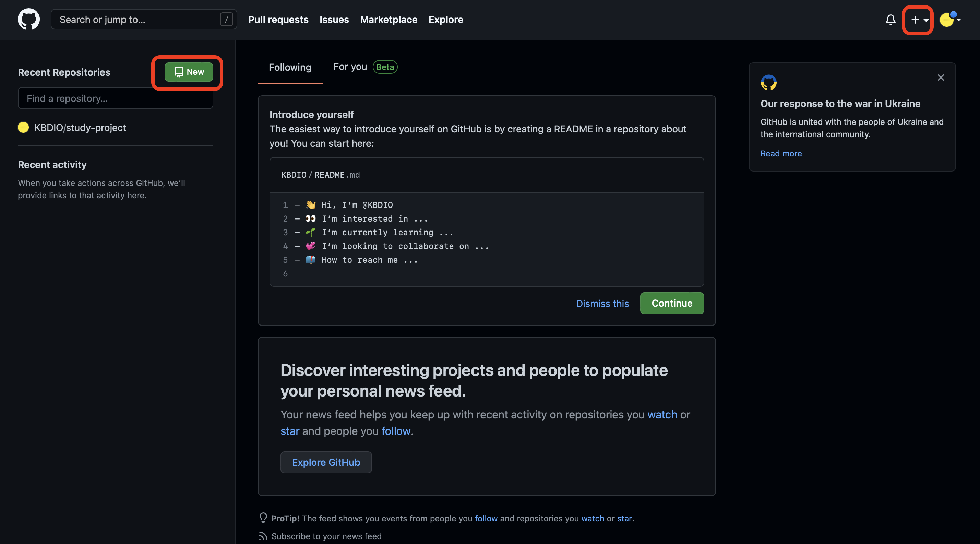
Task: Focus the Search or jump to field
Action: pyautogui.click(x=144, y=20)
